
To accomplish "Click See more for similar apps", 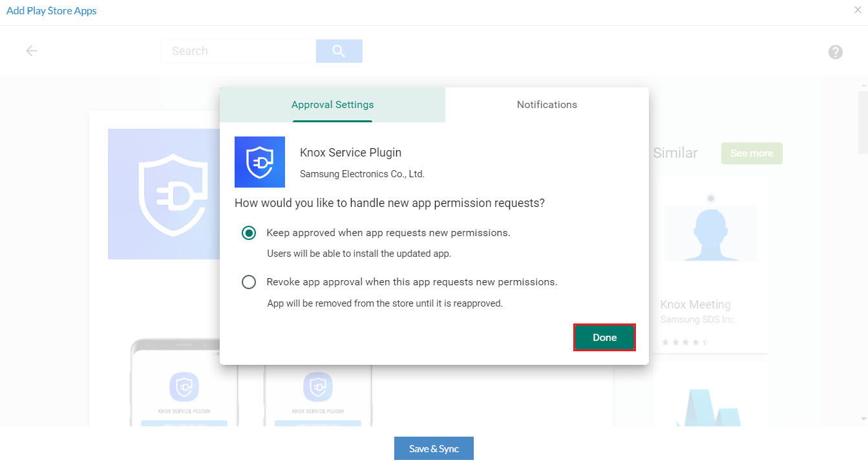I will 752,153.
